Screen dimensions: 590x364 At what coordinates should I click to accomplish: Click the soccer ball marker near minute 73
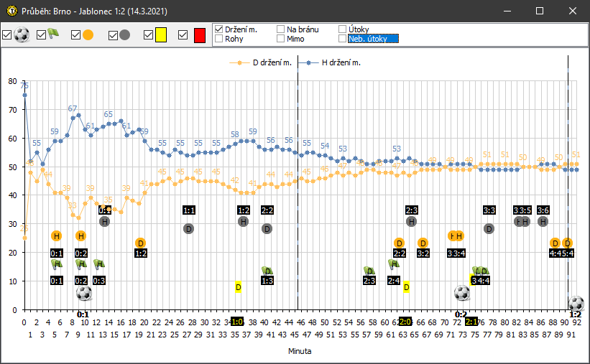point(462,293)
